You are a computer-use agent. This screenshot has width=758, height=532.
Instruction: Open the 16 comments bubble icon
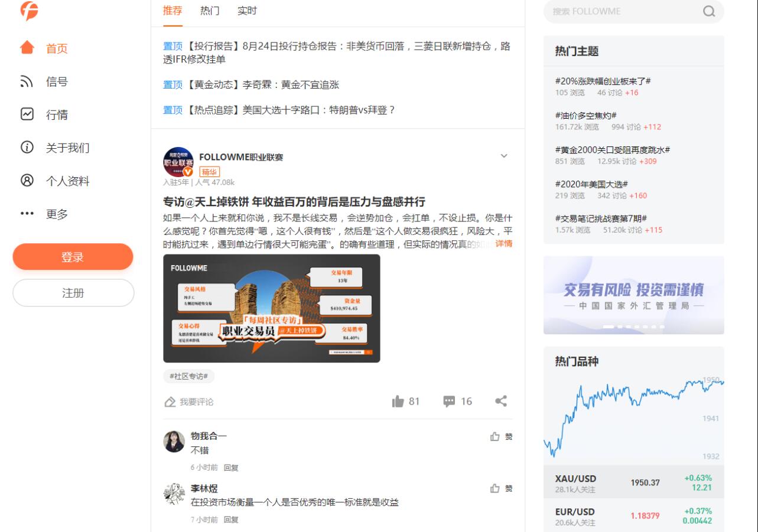click(x=450, y=402)
